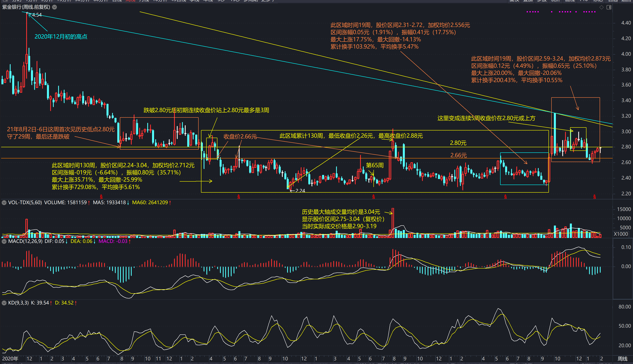Open the dropdown arrow beside 紫金银行 title

click(x=55, y=7)
